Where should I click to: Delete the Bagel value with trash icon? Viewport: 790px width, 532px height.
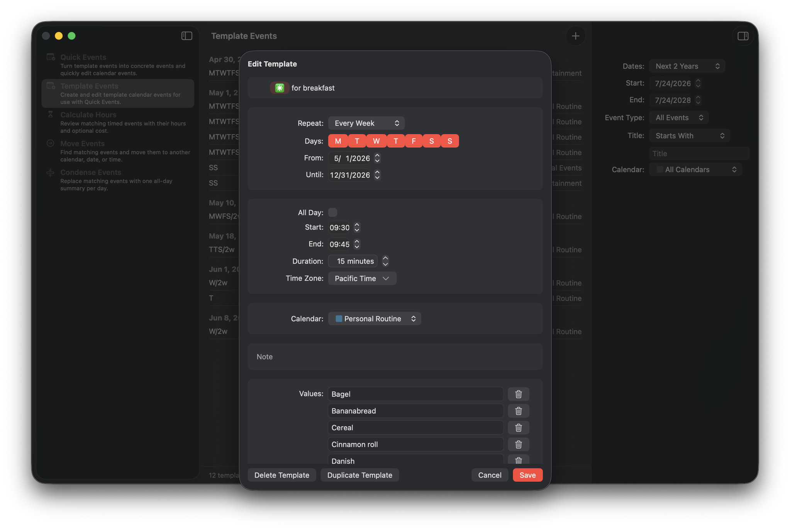tap(518, 394)
